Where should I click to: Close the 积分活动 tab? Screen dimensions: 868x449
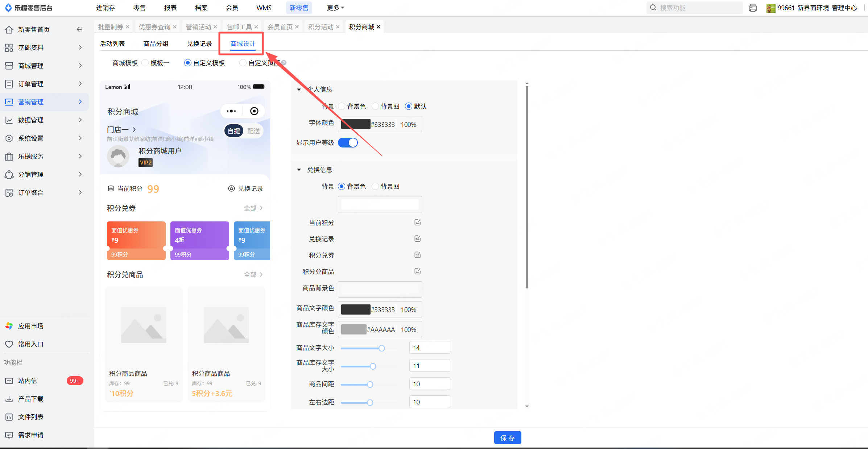point(338,27)
